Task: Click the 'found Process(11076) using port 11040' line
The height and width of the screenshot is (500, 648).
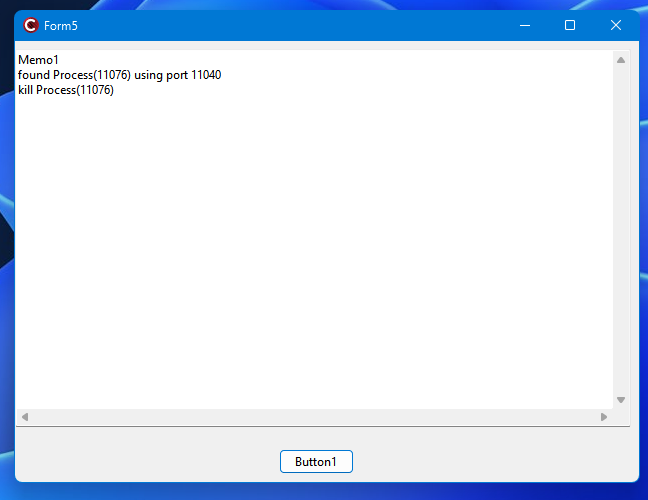Action: [119, 75]
